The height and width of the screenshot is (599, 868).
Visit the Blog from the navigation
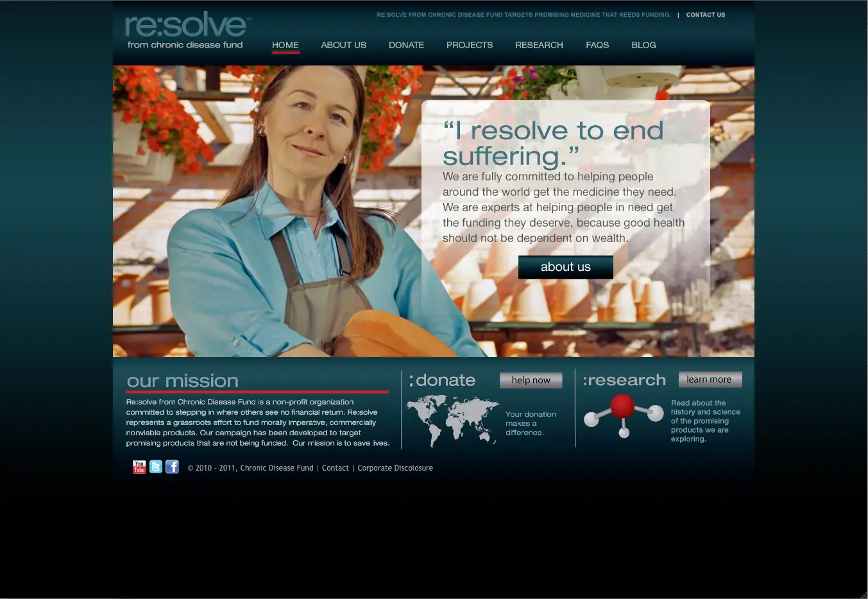643,45
